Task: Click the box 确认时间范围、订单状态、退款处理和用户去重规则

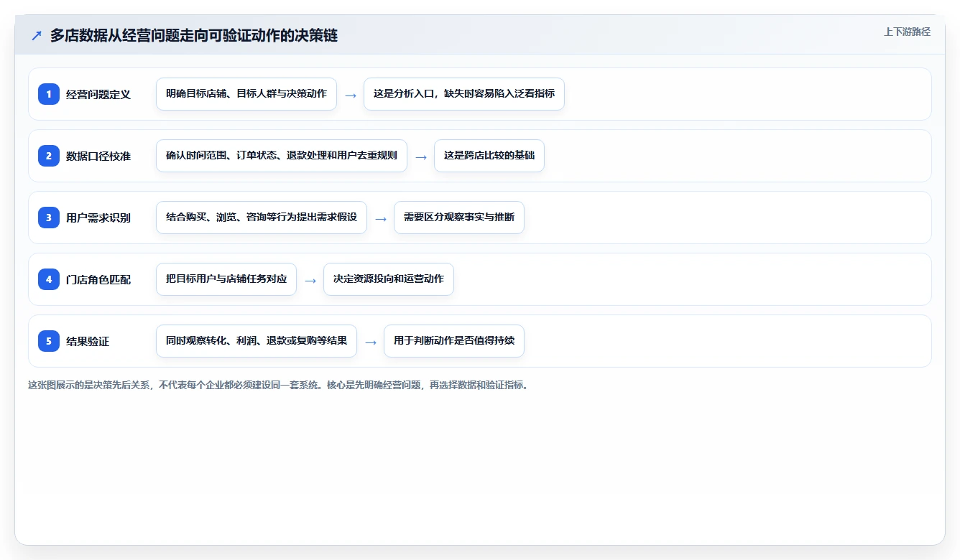Action: (x=282, y=156)
